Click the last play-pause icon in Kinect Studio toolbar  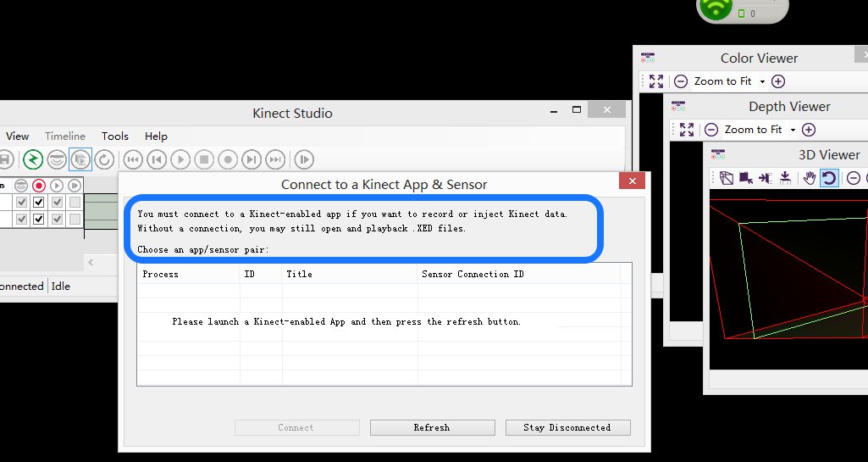(304, 159)
